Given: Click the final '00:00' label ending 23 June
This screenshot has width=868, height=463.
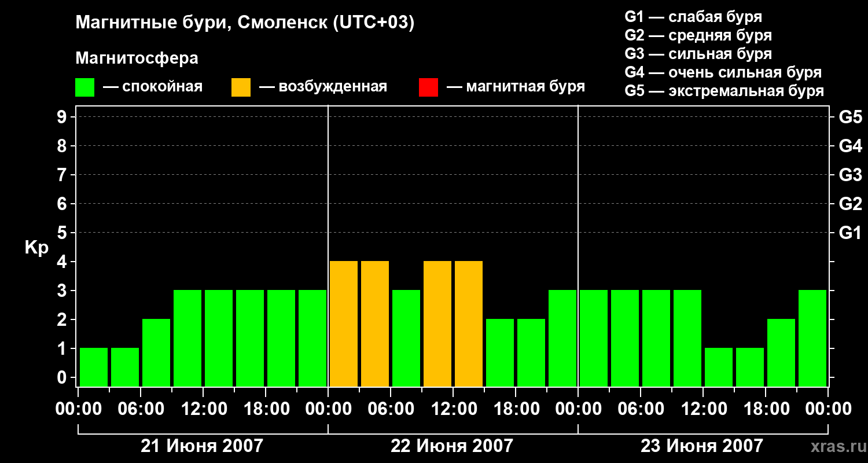Looking at the screenshot, I should point(828,409).
